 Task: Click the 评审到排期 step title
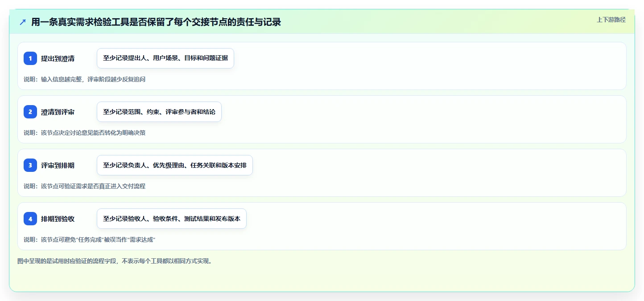coord(58,165)
